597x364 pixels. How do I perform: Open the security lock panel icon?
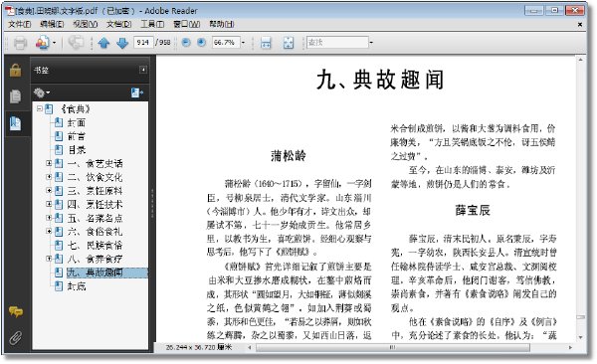coord(15,70)
